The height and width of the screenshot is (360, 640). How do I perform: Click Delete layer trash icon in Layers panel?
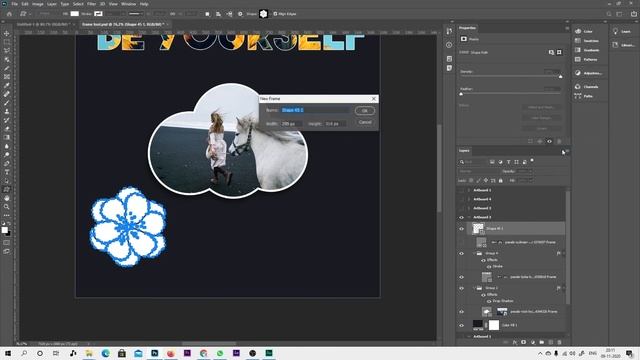pos(559,342)
